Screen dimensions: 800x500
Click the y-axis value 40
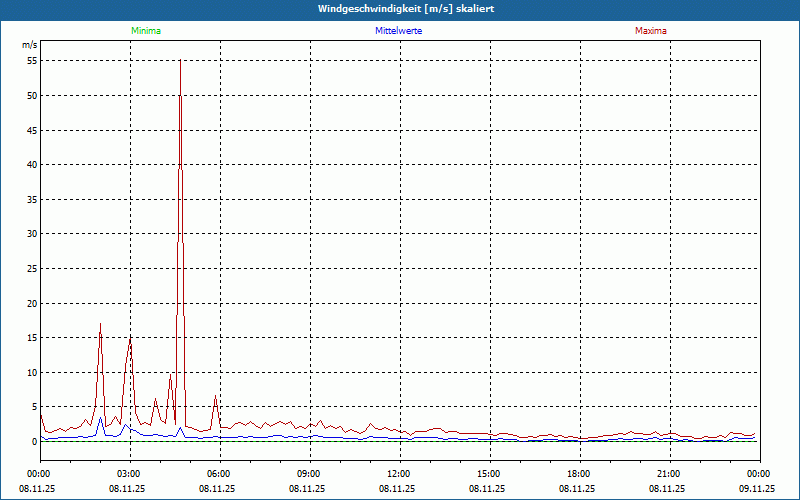(x=32, y=165)
